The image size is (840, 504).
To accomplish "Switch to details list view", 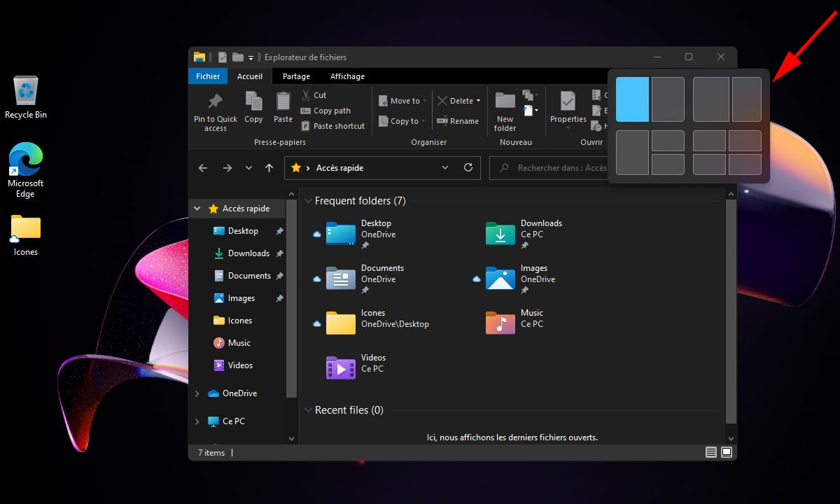I will pos(711,453).
